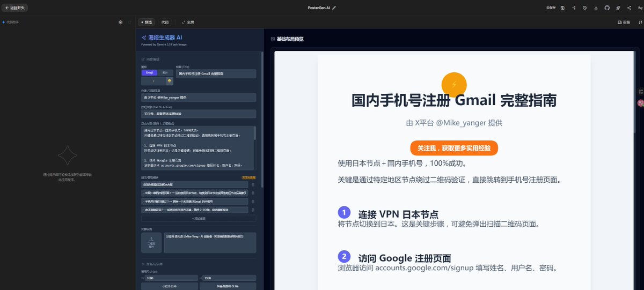
Task: Click the sparkle icon beside 海报生成器 AI
Action: [x=144, y=38]
